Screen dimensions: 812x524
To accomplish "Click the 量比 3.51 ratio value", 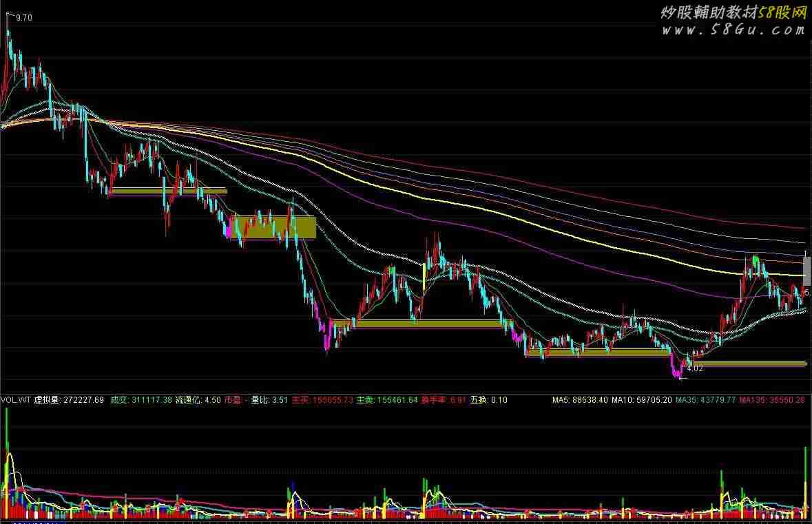I will tap(269, 400).
